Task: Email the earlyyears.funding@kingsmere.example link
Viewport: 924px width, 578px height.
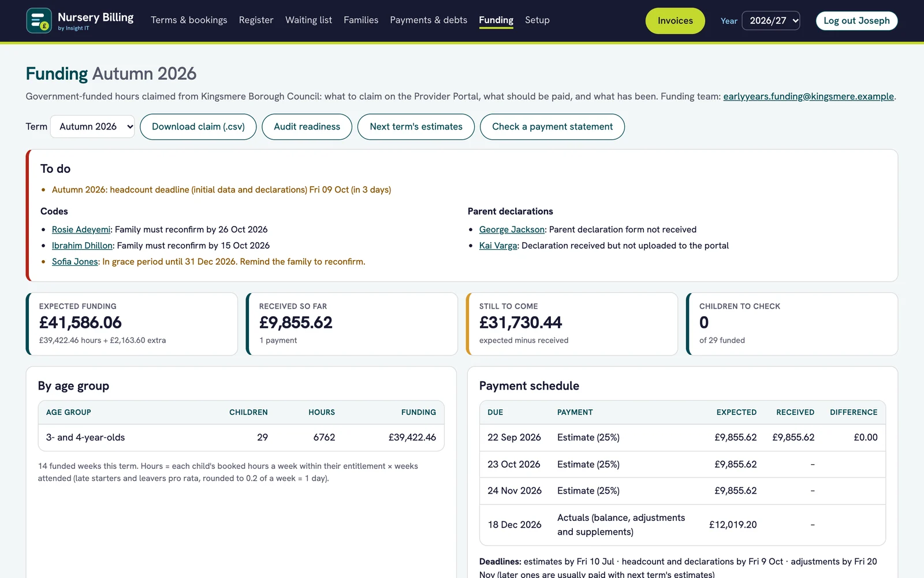Action: (x=808, y=97)
